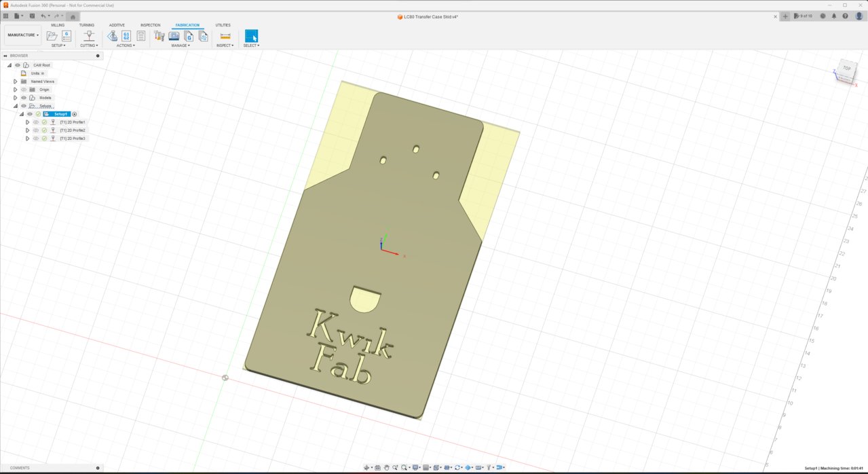Click the Setup Sheet icon in Actions
The image size is (868, 474).
(141, 36)
